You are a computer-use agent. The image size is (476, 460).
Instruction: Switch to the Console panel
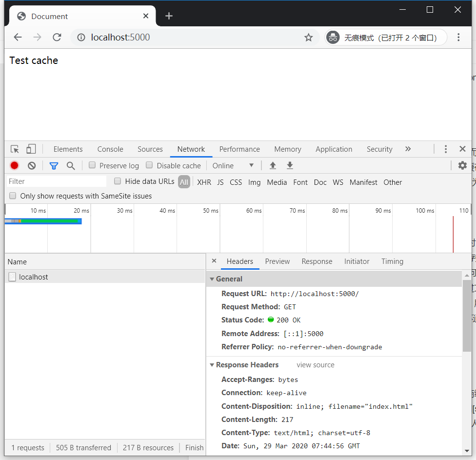(x=110, y=149)
